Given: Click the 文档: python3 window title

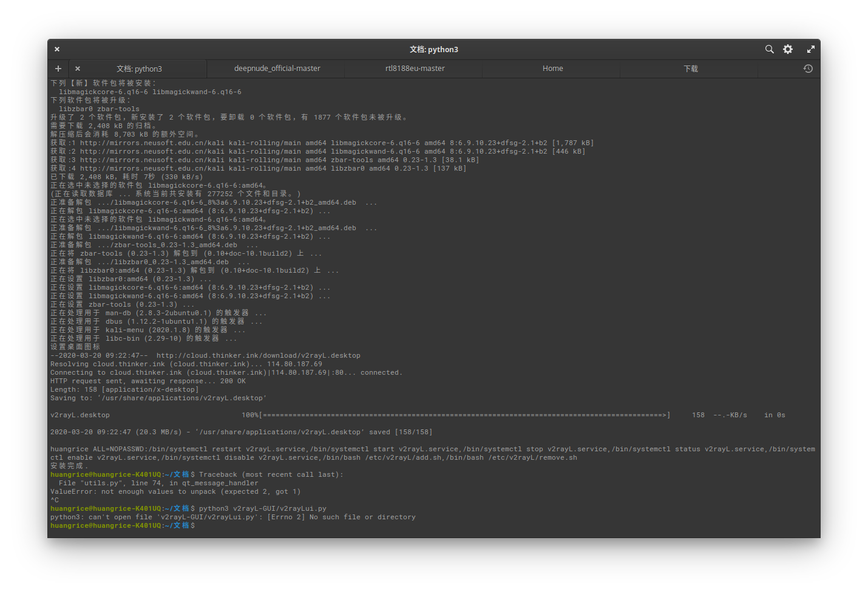Looking at the screenshot, I should point(433,49).
